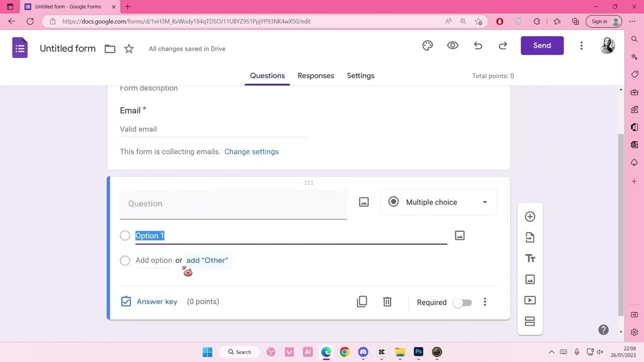Click the Question title field
Screen dimensions: 644x362
click(x=233, y=204)
